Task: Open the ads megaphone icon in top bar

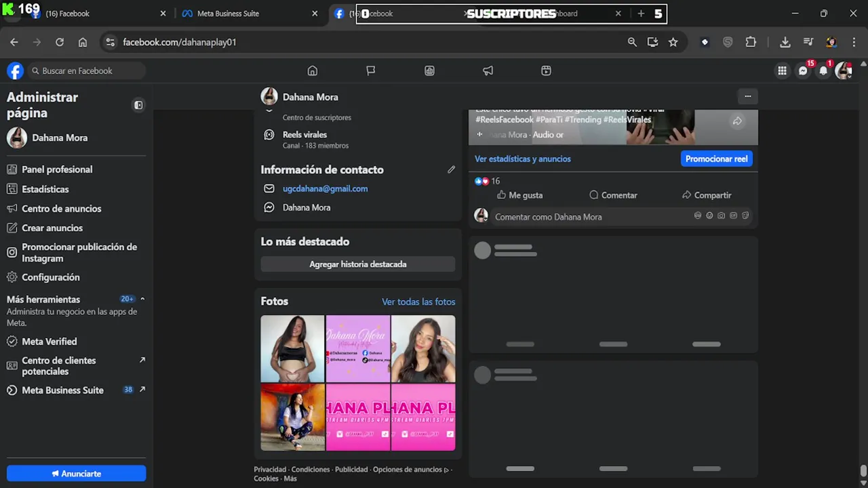Action: (488, 70)
